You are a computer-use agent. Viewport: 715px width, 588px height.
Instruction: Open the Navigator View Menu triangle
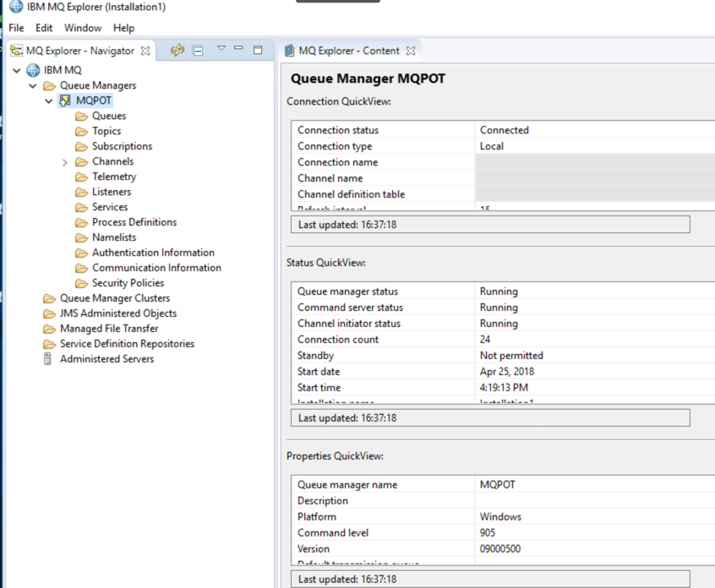pyautogui.click(x=221, y=48)
